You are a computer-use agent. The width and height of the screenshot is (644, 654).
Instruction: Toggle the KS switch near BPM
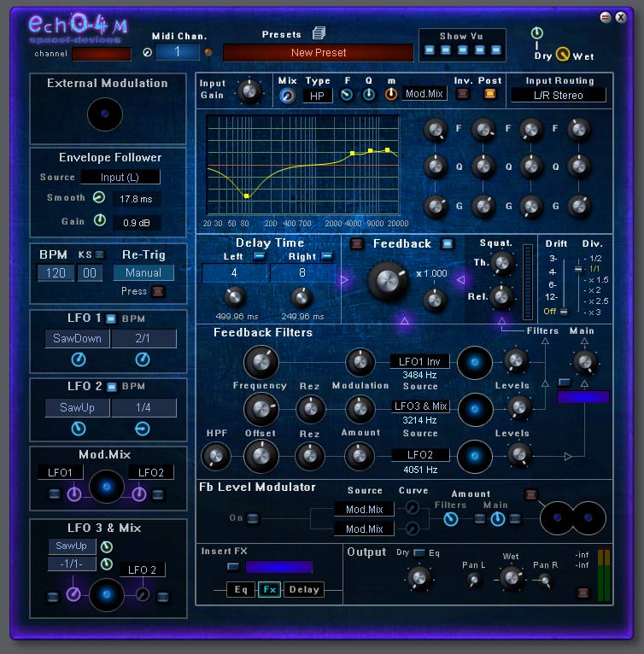[99, 254]
